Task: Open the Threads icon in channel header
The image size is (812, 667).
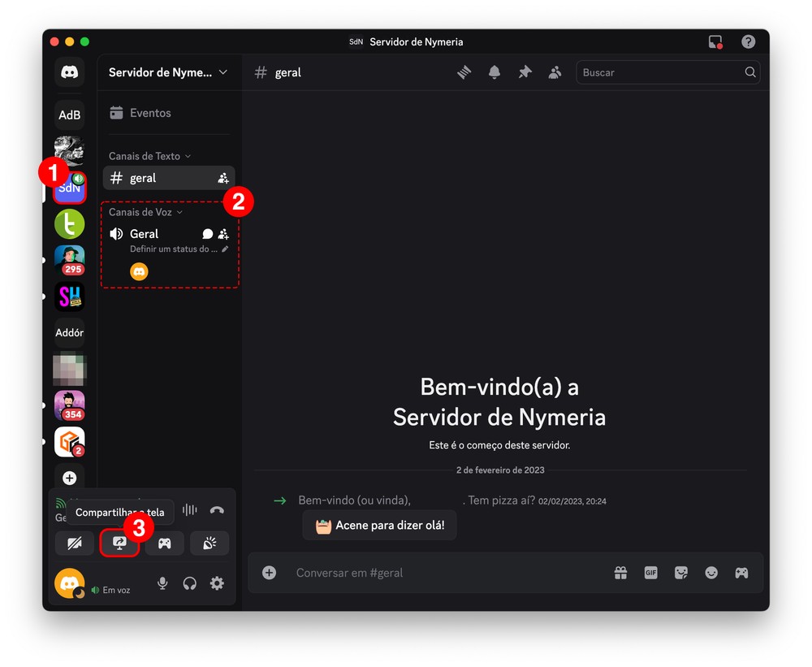Action: pyautogui.click(x=464, y=72)
